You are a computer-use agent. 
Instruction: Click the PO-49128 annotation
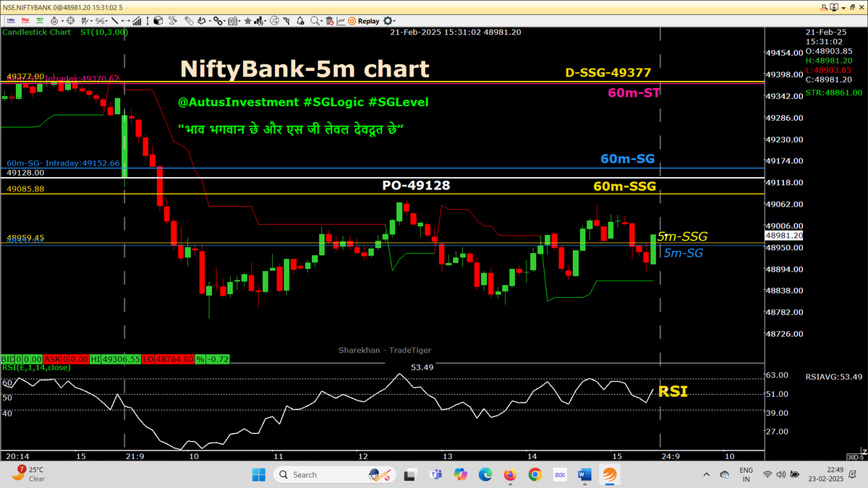point(416,186)
